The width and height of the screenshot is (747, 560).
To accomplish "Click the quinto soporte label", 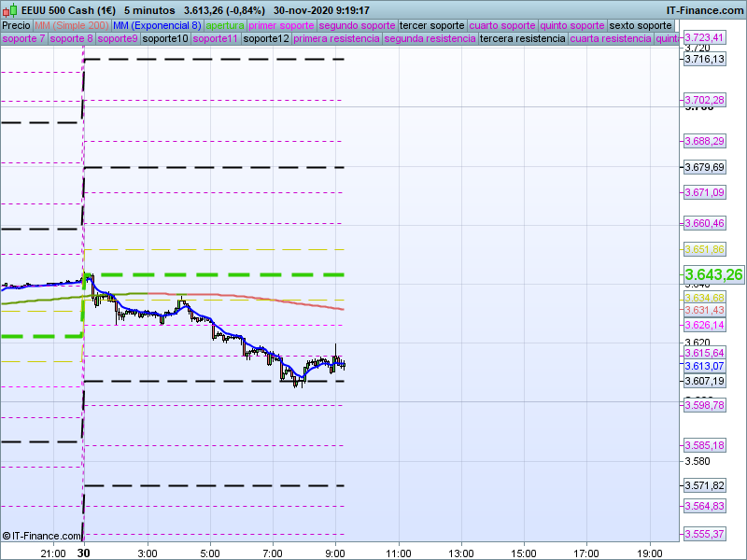I will (x=572, y=26).
